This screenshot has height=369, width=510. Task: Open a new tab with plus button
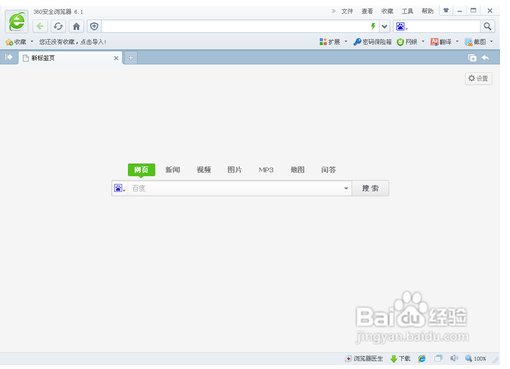pos(131,58)
